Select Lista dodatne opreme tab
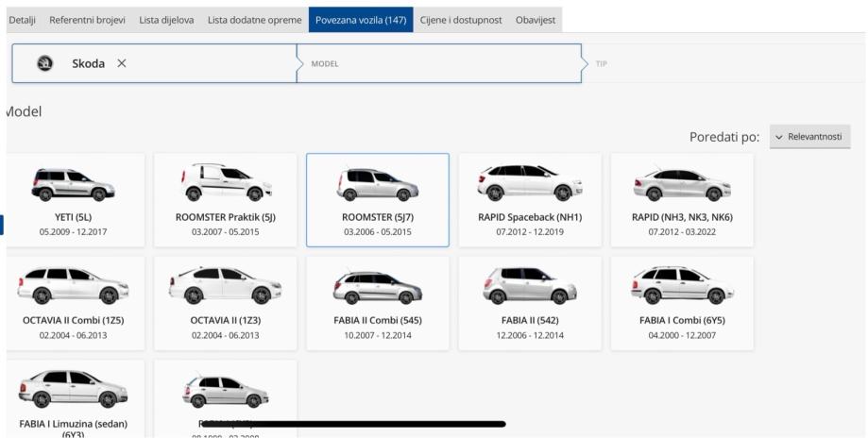This screenshot has width=868, height=438. [x=255, y=20]
